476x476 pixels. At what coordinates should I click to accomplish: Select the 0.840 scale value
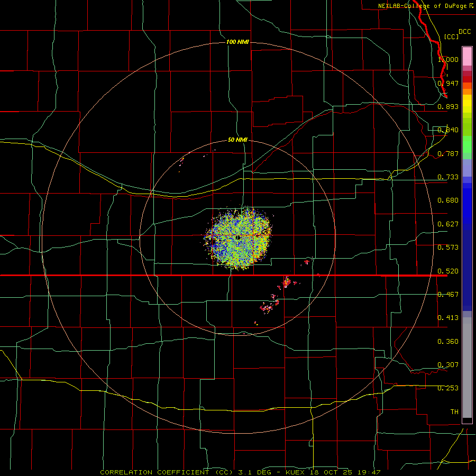coord(448,130)
